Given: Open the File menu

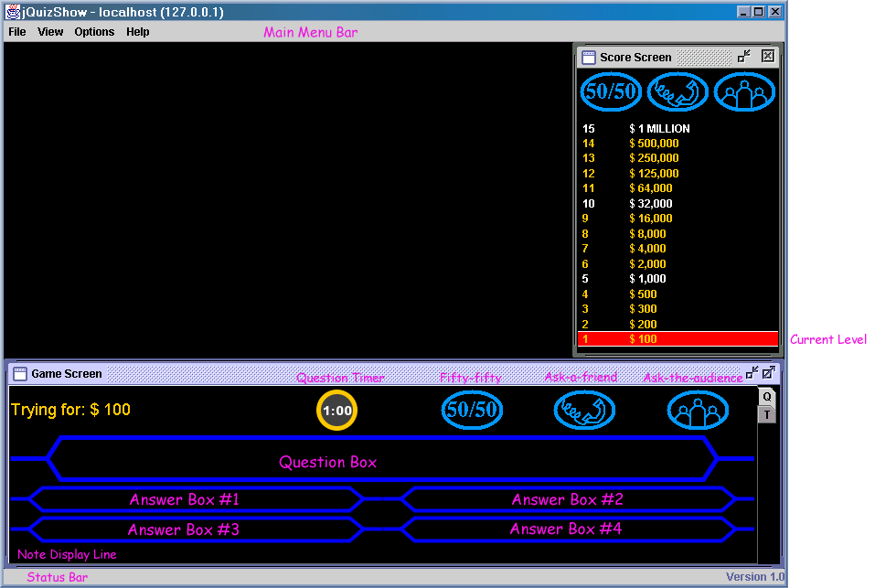Looking at the screenshot, I should 17,32.
